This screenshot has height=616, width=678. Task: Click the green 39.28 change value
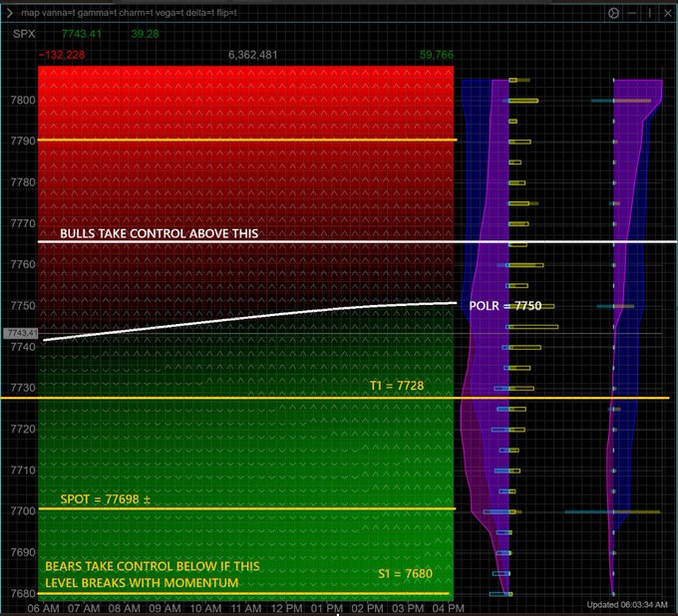(145, 34)
